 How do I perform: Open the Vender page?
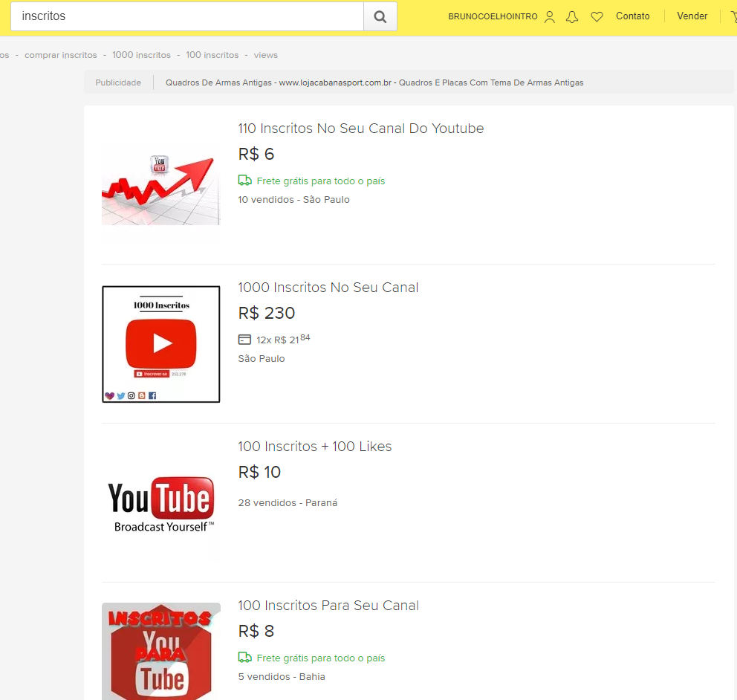coord(692,16)
